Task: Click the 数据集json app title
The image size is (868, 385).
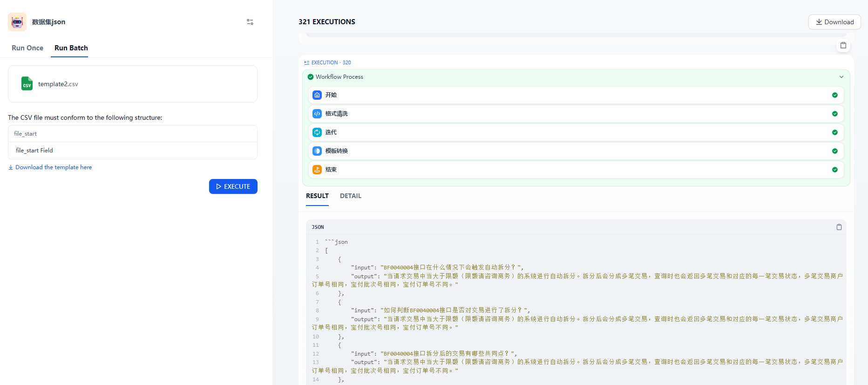Action: click(48, 22)
